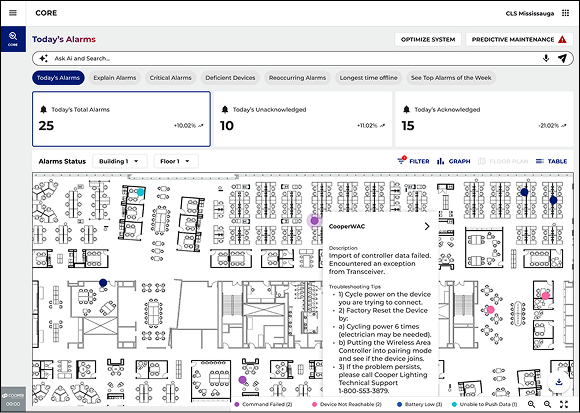Click the navy Battery Low marker in left room

tap(103, 283)
